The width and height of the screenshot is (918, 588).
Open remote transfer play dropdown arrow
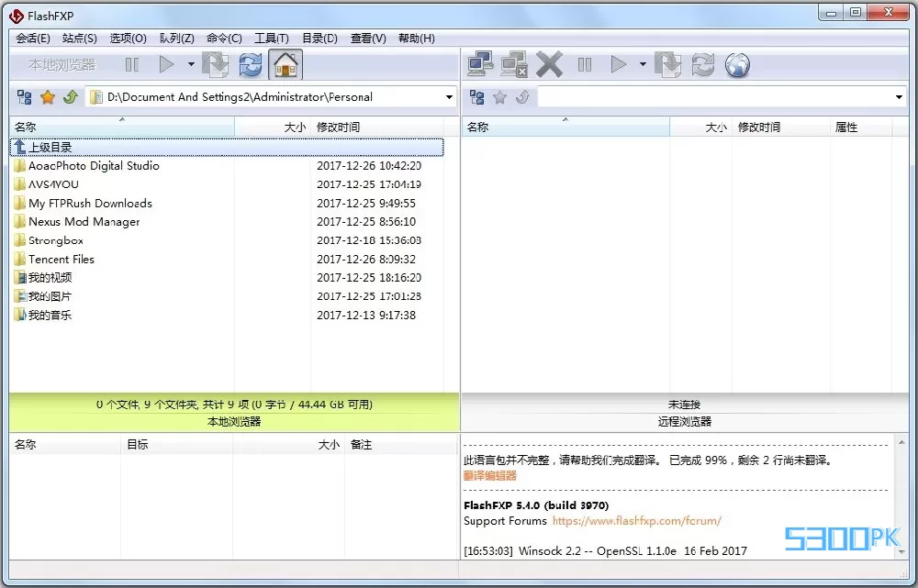tap(643, 64)
